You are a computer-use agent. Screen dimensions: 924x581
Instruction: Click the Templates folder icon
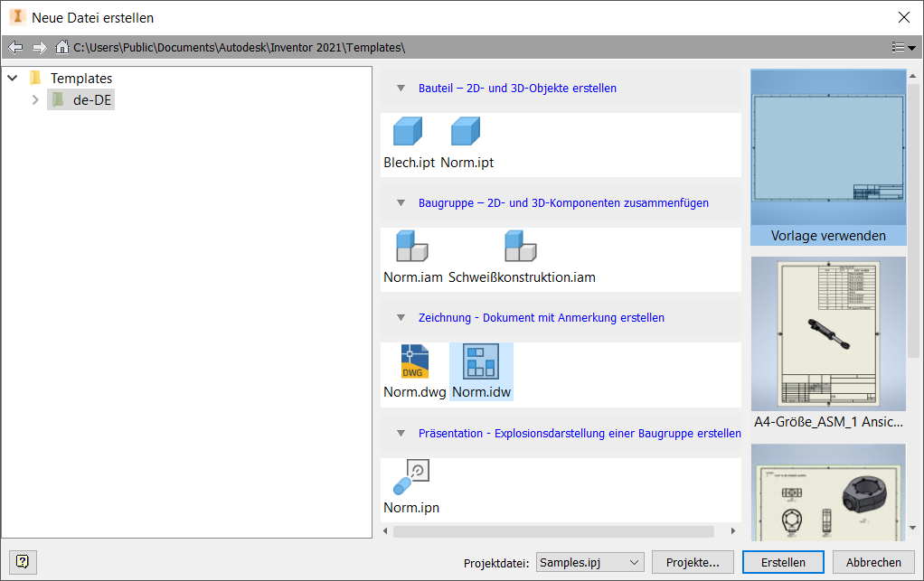tap(35, 78)
